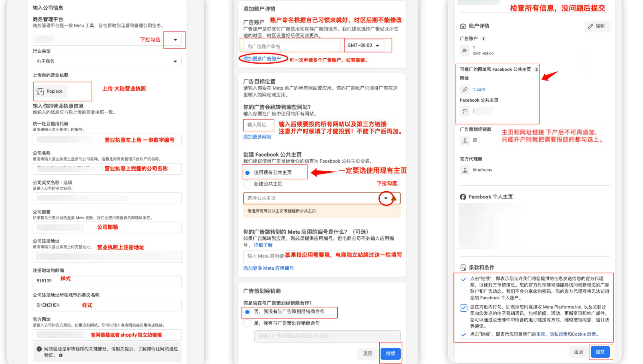Click the person icon beside 否 under 广告策划经销商
This screenshot has height=364, width=643.
coord(465,141)
